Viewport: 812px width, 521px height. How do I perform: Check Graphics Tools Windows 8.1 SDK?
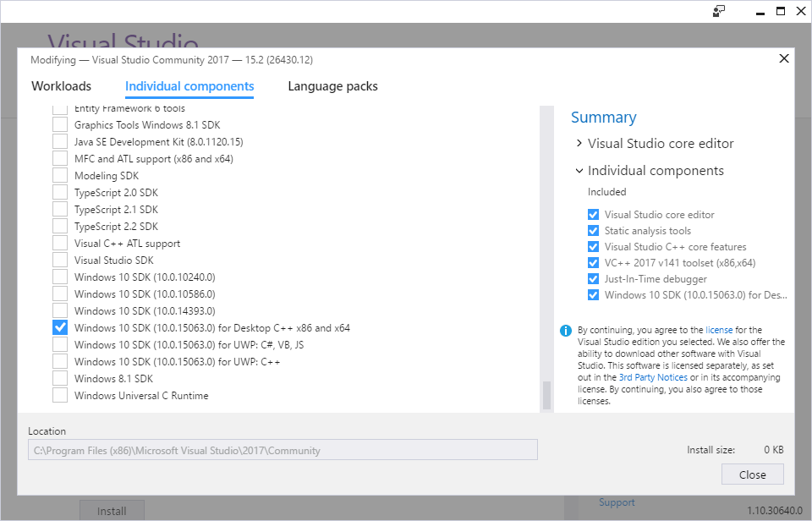60,125
